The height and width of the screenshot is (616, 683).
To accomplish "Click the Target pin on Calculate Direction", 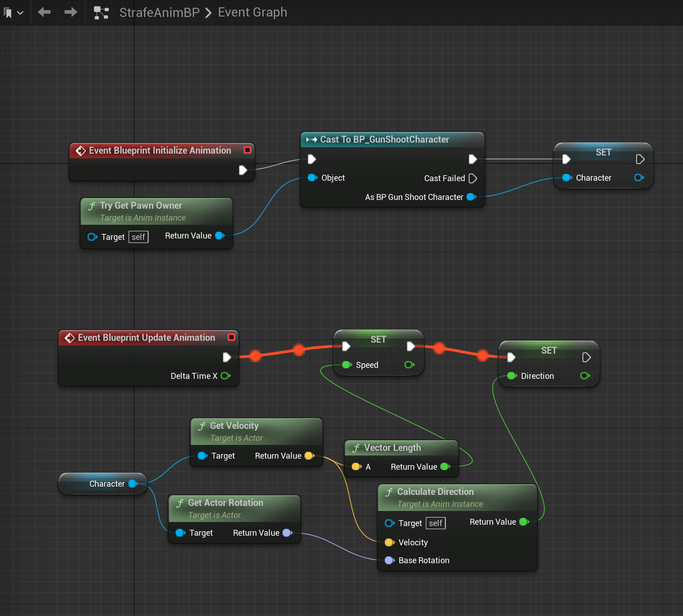I will (x=389, y=523).
